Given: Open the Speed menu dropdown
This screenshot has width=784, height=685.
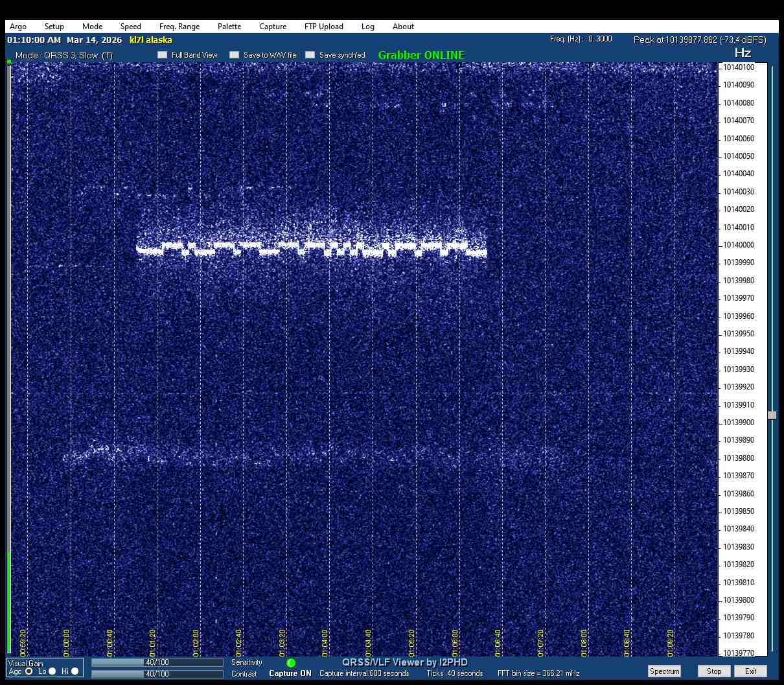Looking at the screenshot, I should pos(130,27).
